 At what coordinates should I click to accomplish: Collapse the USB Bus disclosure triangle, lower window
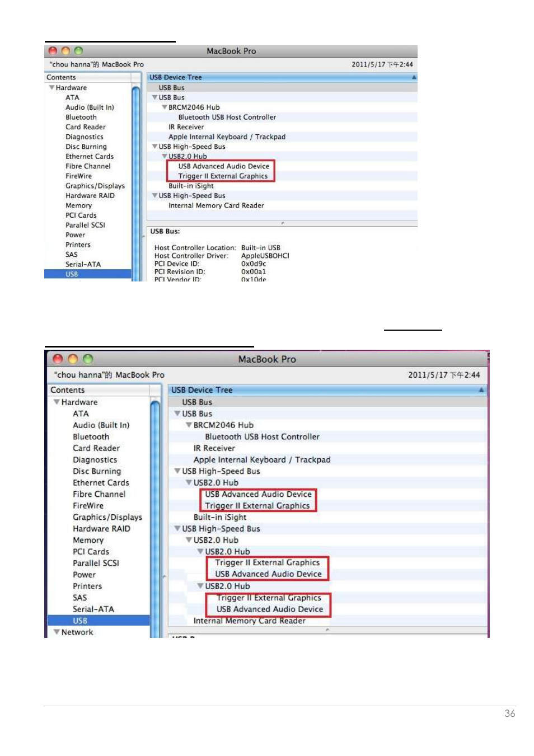(x=177, y=414)
